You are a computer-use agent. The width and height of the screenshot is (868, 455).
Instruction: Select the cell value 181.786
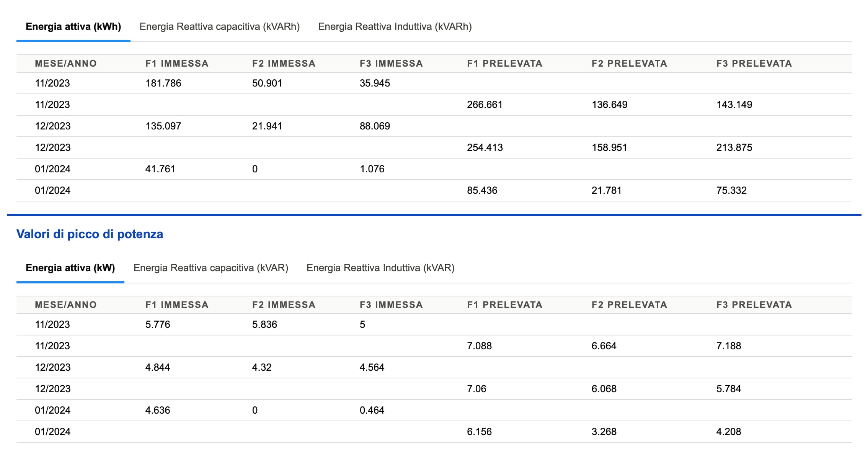[163, 83]
